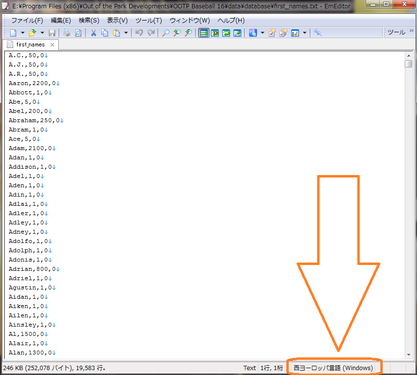Click the blue configuration icon in the toolbar
This screenshot has height=375, width=417.
253,33
